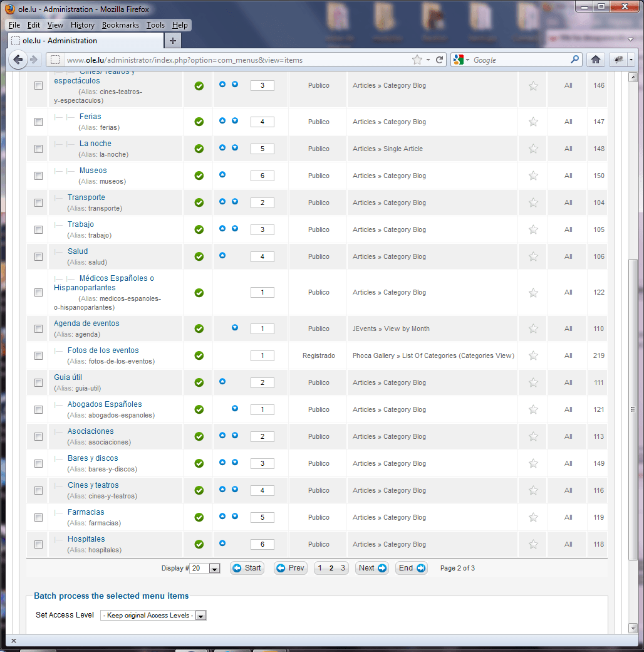The height and width of the screenshot is (652, 644).
Task: Move Hospitales item up
Action: pos(222,543)
